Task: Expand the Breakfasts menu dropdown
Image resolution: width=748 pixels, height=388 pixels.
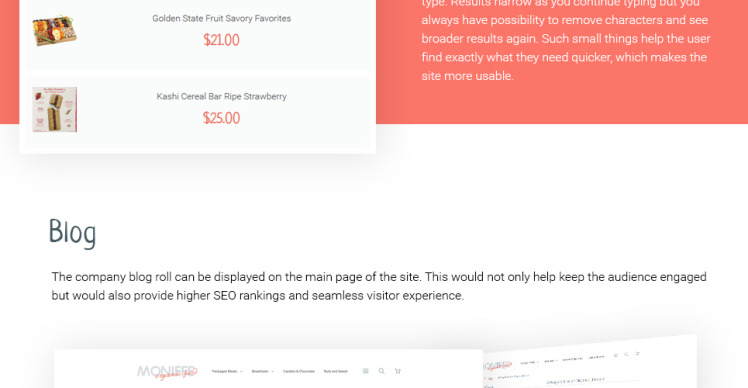Action: pos(262,371)
